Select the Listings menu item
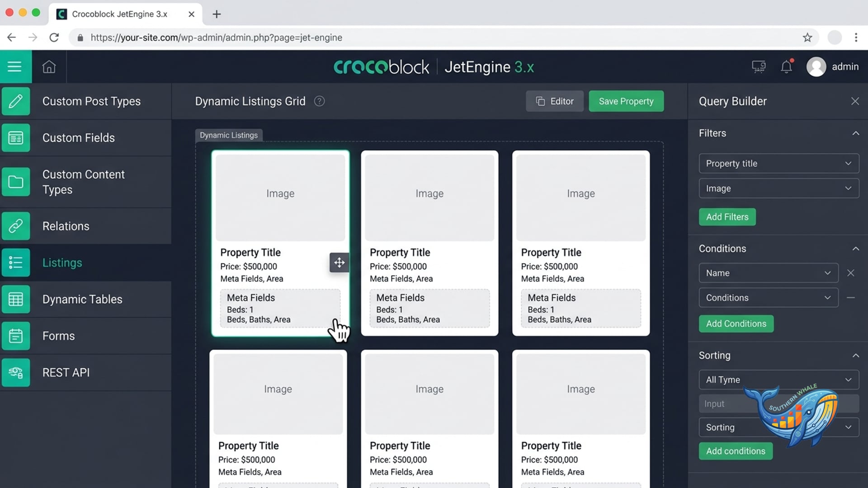Screen dimensions: 868x488 click(x=86, y=263)
